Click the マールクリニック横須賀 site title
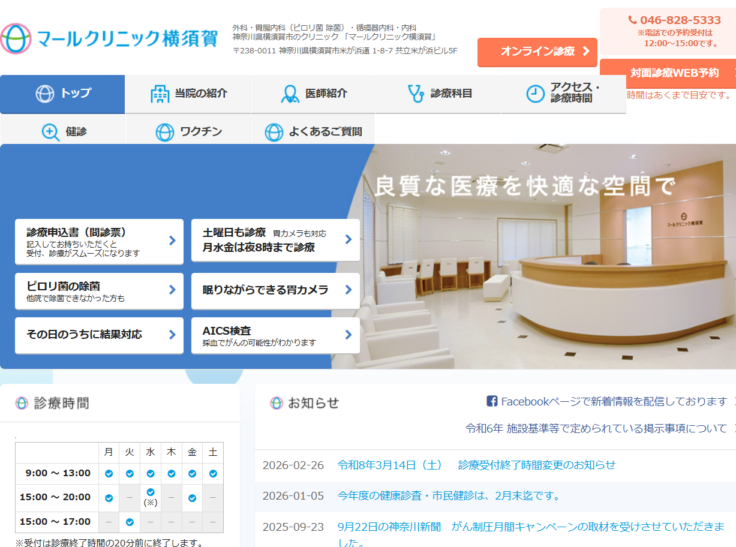The width and height of the screenshot is (736, 547). pyautogui.click(x=127, y=39)
